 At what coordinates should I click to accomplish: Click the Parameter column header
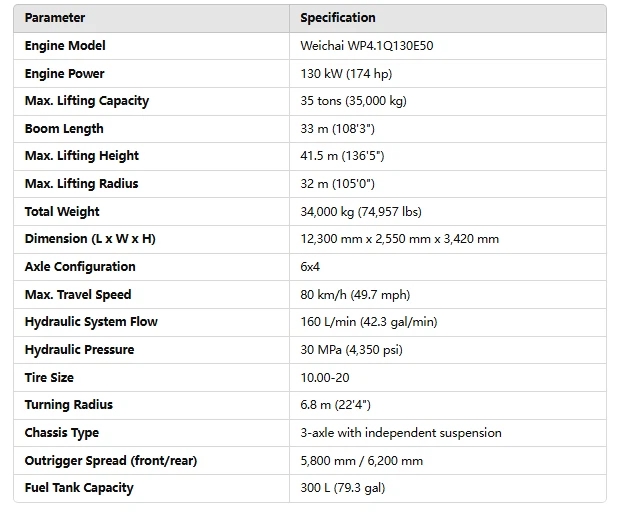pos(55,18)
